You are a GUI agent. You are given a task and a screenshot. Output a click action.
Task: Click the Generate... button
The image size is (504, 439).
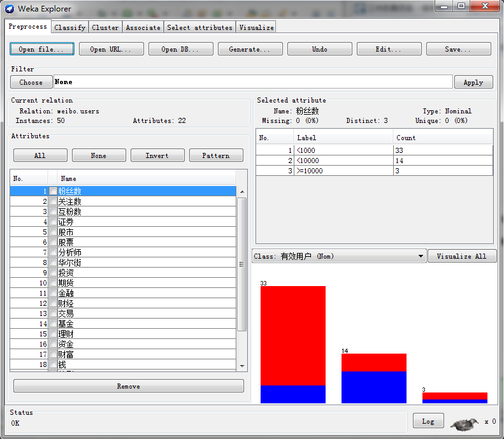[x=250, y=49]
